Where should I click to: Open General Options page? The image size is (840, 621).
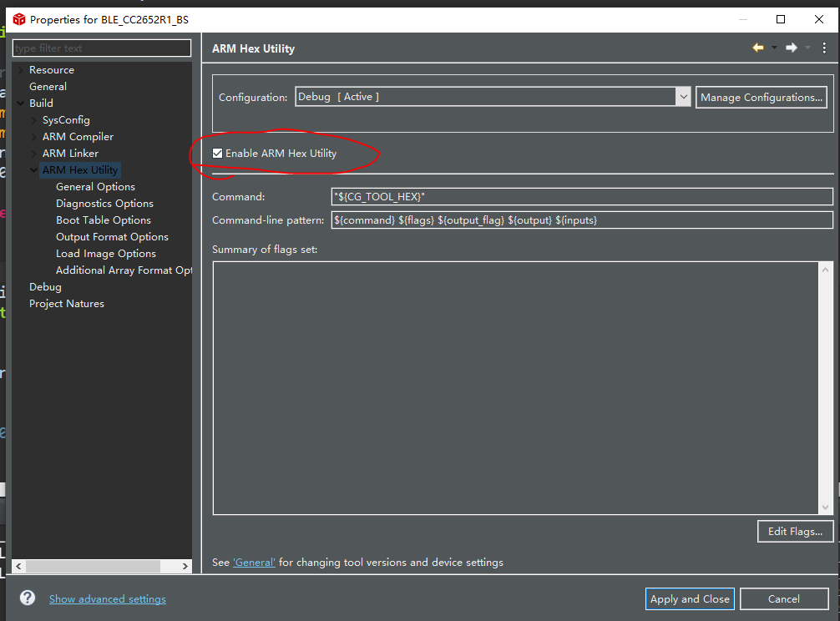point(95,187)
